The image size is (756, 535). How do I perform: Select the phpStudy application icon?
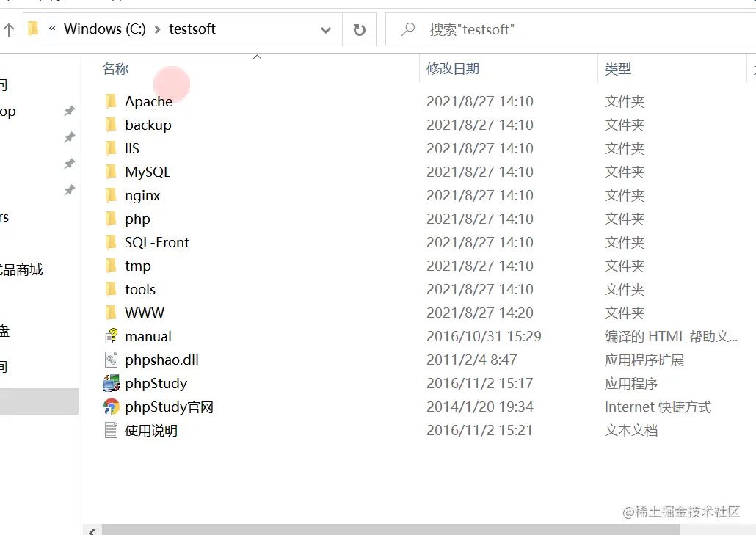coord(111,383)
